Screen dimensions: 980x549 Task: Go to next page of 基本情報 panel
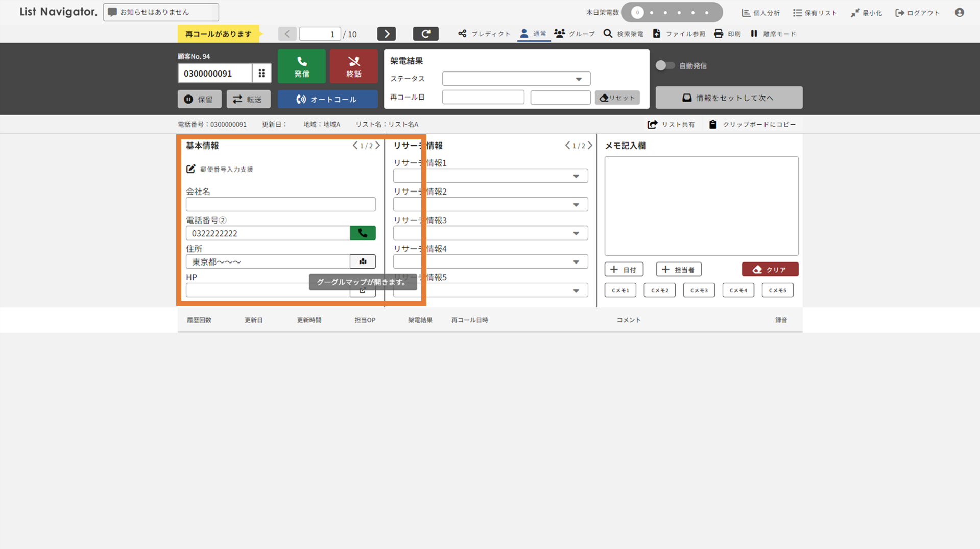pyautogui.click(x=378, y=146)
